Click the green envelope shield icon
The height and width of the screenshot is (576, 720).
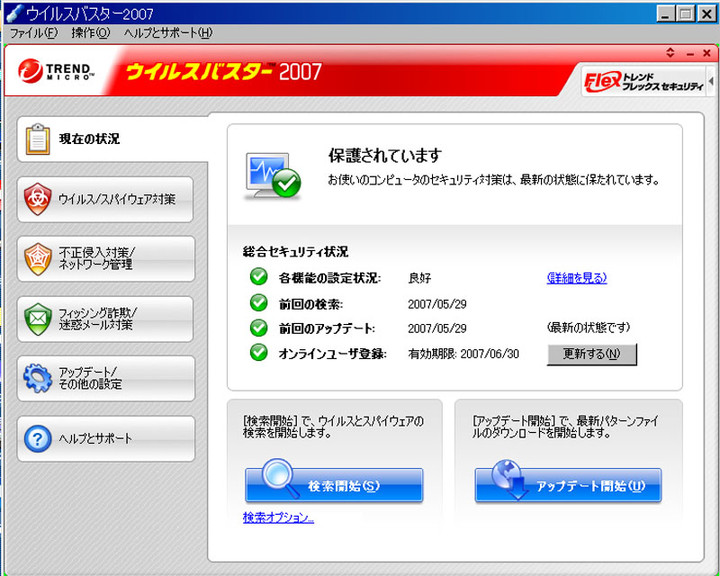(38, 319)
